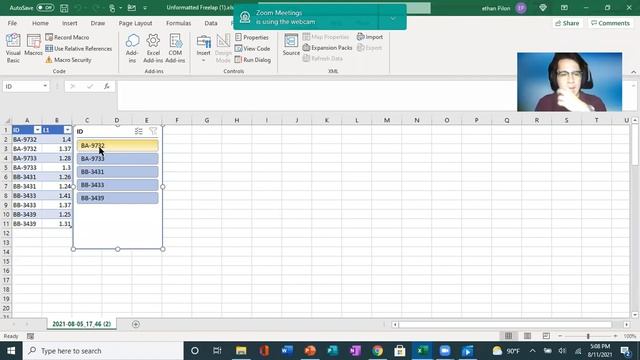Click the status bar macro recording icon
640x360 pixels.
(30, 336)
